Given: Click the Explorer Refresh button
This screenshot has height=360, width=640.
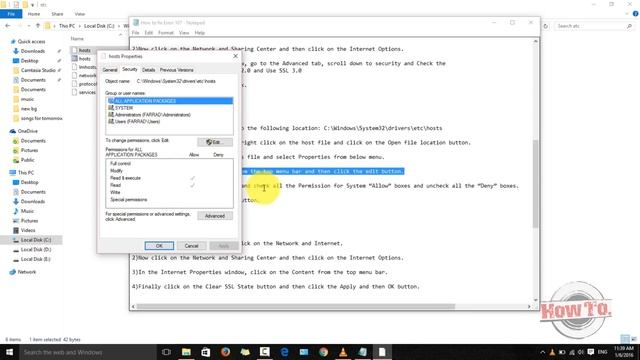Looking at the screenshot, I should [545, 26].
